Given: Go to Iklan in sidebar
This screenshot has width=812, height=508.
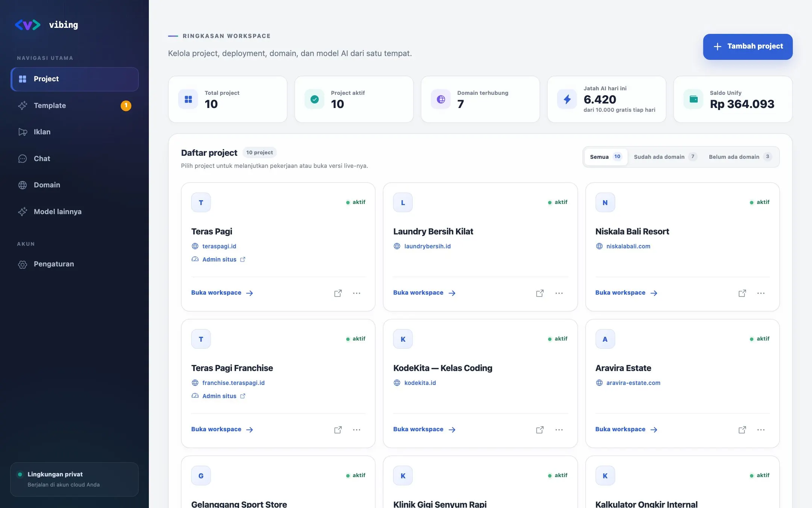Looking at the screenshot, I should 74,132.
